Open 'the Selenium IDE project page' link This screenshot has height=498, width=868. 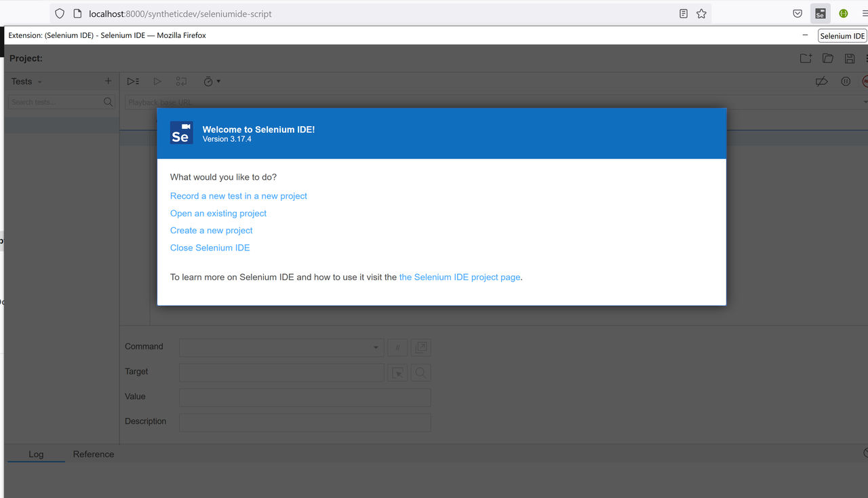(460, 277)
